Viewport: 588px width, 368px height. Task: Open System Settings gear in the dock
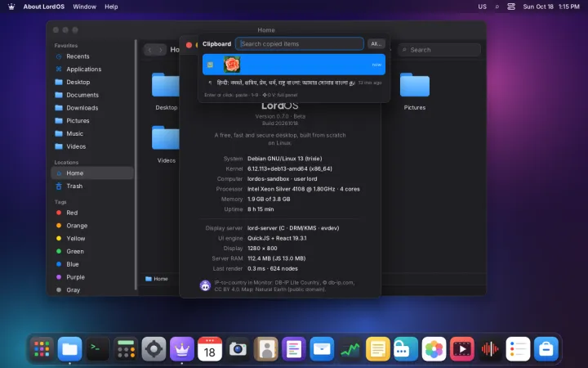(154, 349)
